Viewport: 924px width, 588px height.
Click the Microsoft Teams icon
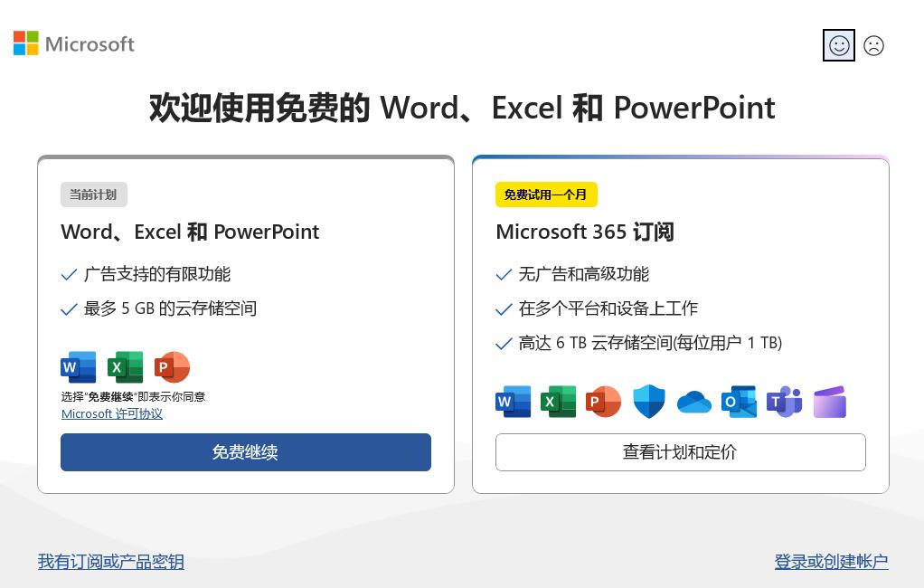[x=785, y=402]
